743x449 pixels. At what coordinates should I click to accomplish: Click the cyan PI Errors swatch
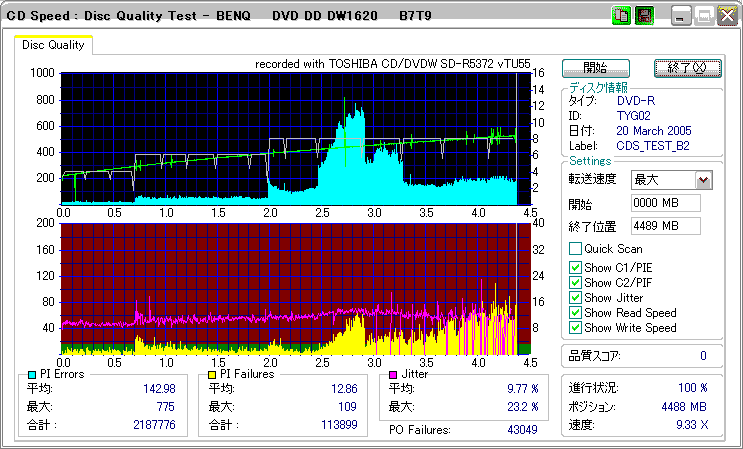[x=32, y=375]
